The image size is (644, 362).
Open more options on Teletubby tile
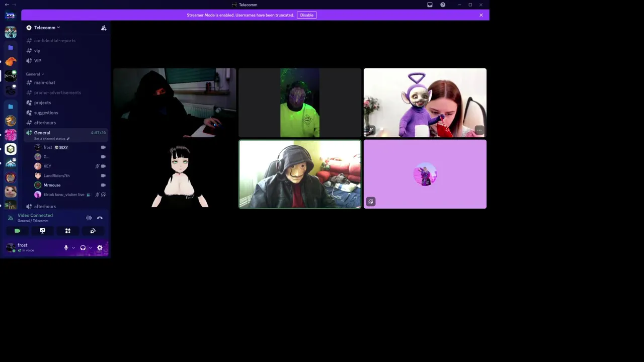point(479,130)
